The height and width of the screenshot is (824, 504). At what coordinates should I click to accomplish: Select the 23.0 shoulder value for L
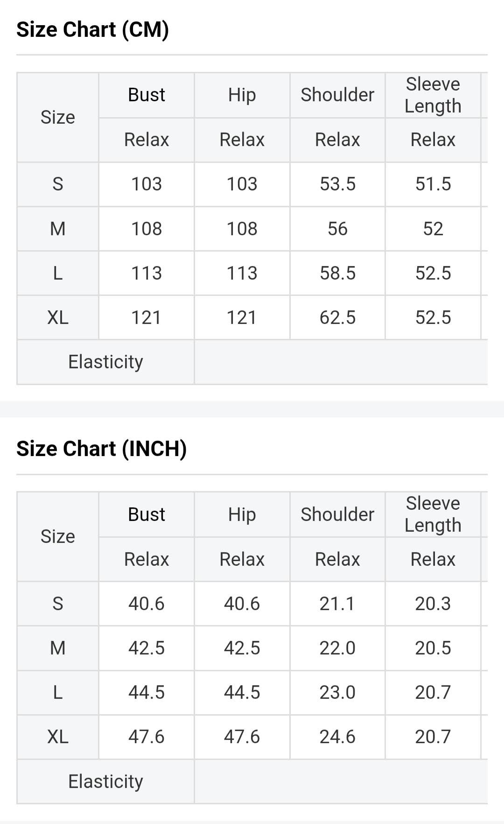point(337,692)
